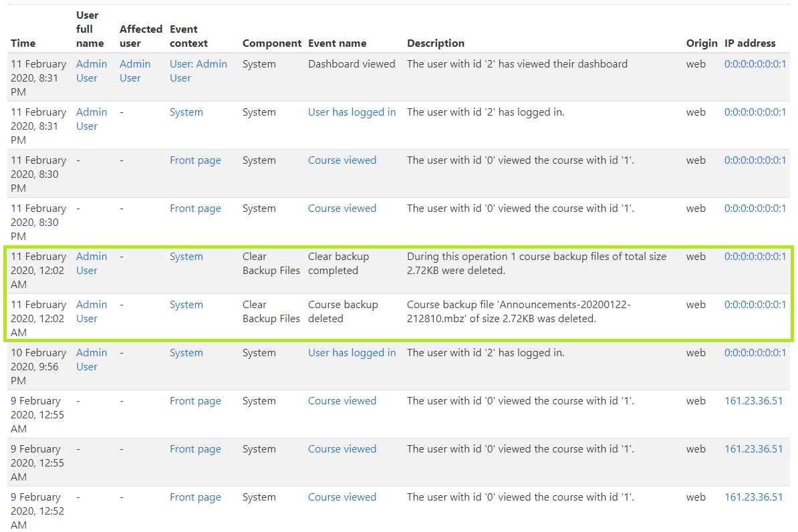Image resolution: width=798 pixels, height=532 pixels.
Task: Select the 'Affected user' column header
Action: pos(141,36)
